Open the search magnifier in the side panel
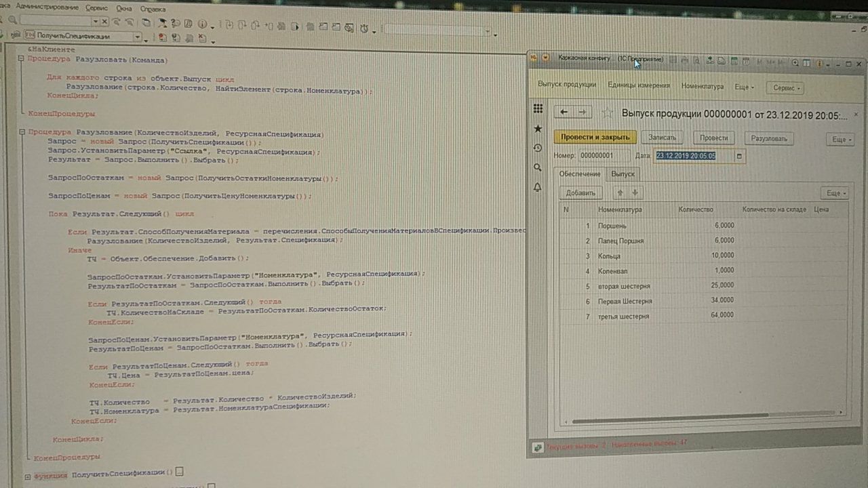The image size is (868, 488). coord(538,167)
